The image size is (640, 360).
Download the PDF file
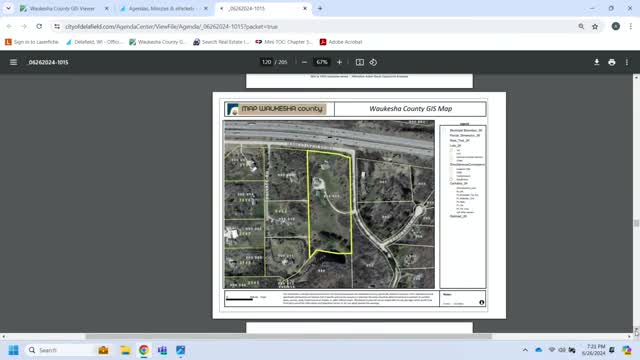click(x=596, y=62)
